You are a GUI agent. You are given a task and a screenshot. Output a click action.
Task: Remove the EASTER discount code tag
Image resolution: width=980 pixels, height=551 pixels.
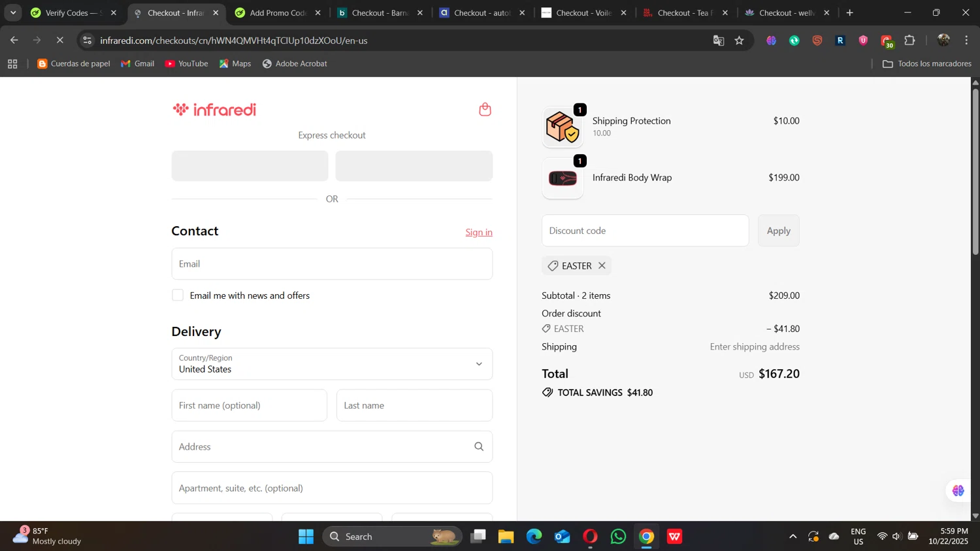602,265
